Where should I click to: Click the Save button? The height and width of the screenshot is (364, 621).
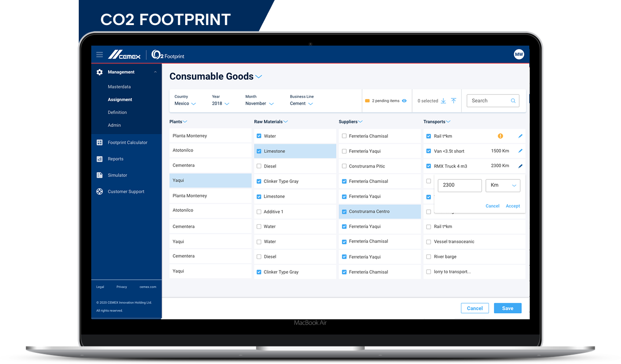pos(507,308)
